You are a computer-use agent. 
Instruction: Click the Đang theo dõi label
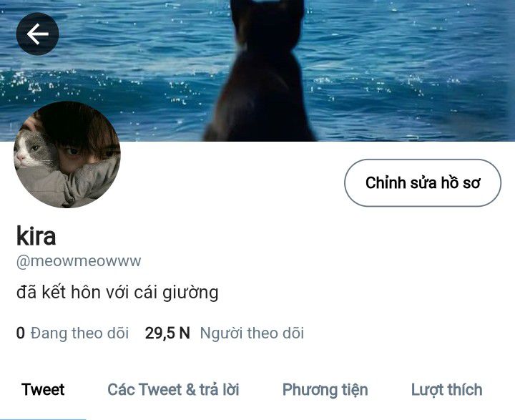point(79,333)
